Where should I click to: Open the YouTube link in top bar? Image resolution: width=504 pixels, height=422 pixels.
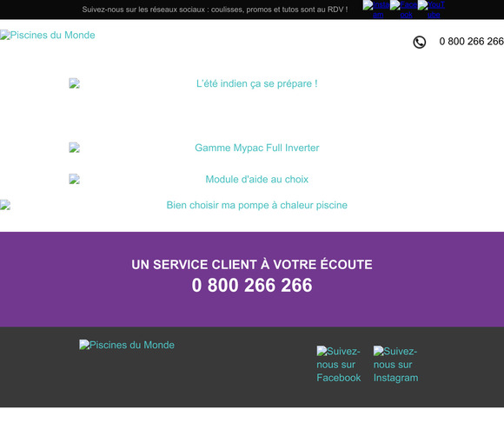[x=431, y=10]
